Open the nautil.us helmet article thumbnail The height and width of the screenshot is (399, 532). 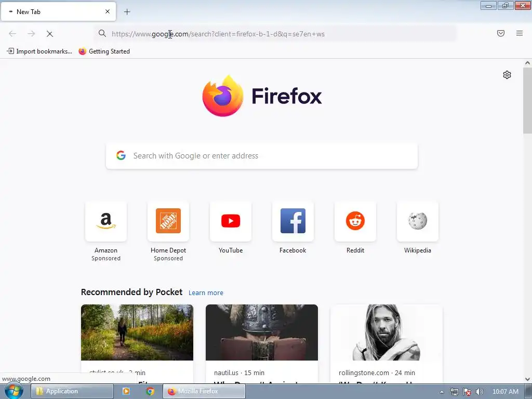(262, 332)
